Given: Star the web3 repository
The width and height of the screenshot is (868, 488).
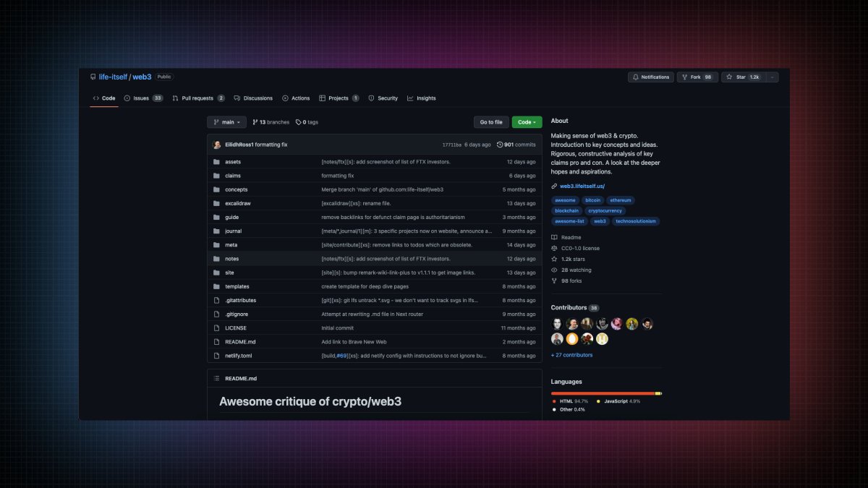Looking at the screenshot, I should (743, 77).
